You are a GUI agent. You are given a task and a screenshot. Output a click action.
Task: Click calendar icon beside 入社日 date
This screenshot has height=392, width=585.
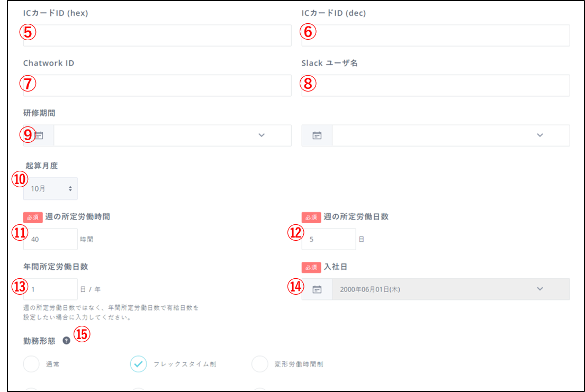click(x=317, y=289)
